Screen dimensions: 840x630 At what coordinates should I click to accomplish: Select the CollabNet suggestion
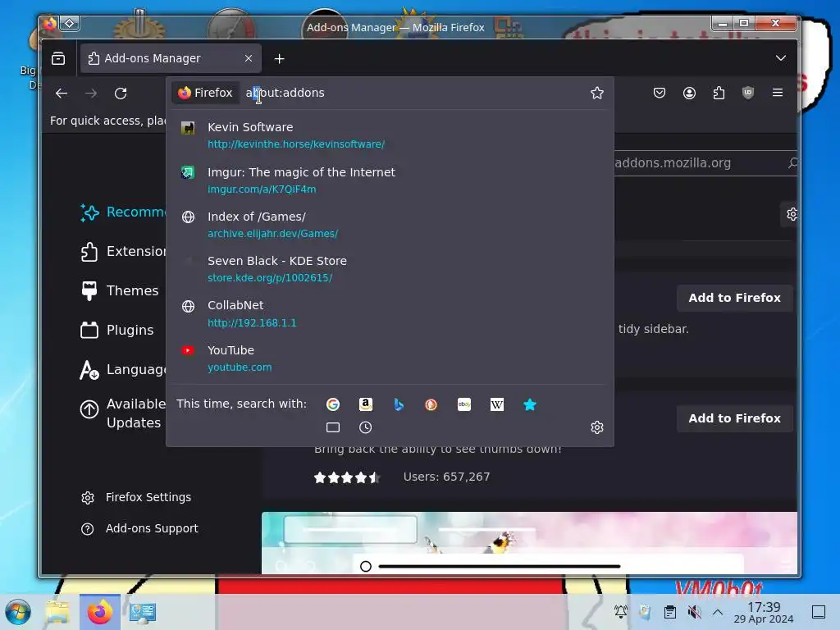tap(390, 313)
